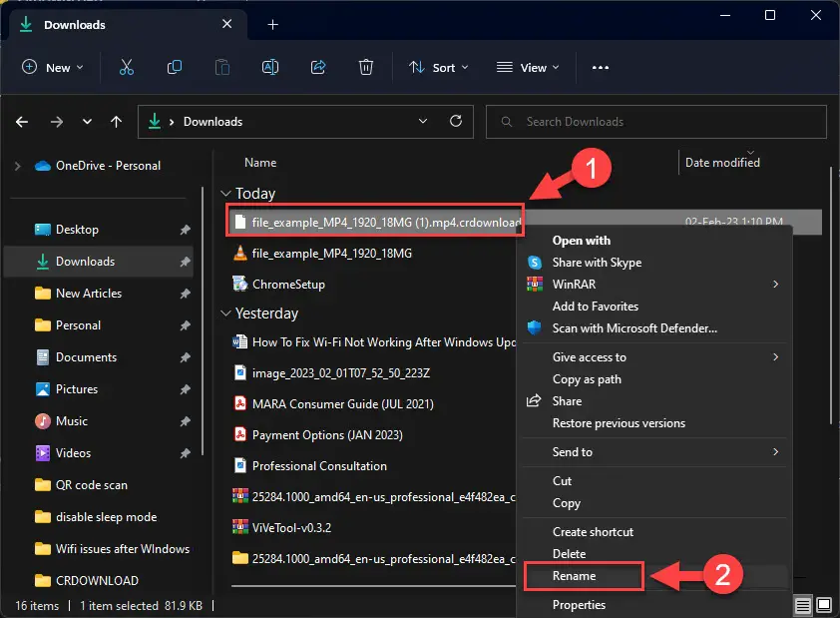Open the Sort dropdown
The image size is (840, 618).
point(437,67)
